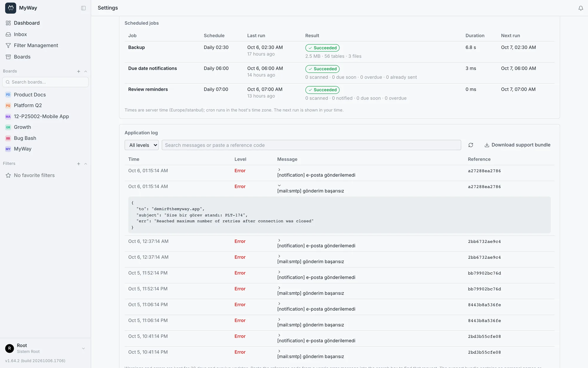This screenshot has height=368, width=588.
Task: Open the Bug Bash board
Action: click(25, 138)
